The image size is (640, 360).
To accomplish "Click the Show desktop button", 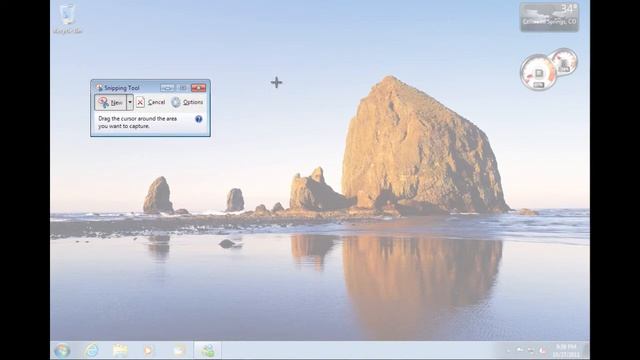I will pos(586,351).
